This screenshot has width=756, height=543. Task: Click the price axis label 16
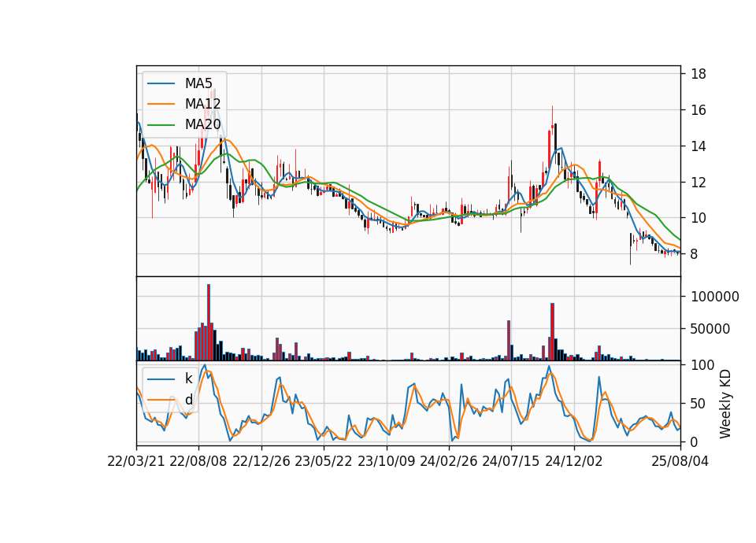click(x=699, y=110)
